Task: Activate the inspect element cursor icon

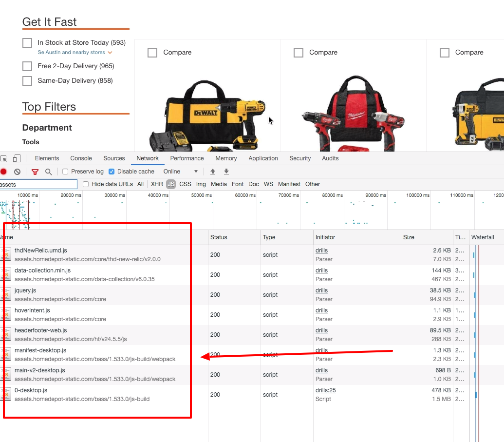Action: pyautogui.click(x=4, y=158)
